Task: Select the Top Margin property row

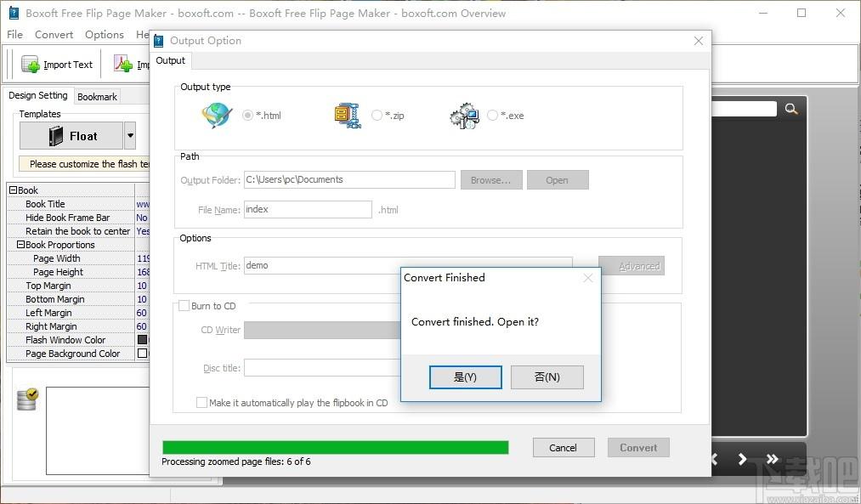Action: (78, 286)
